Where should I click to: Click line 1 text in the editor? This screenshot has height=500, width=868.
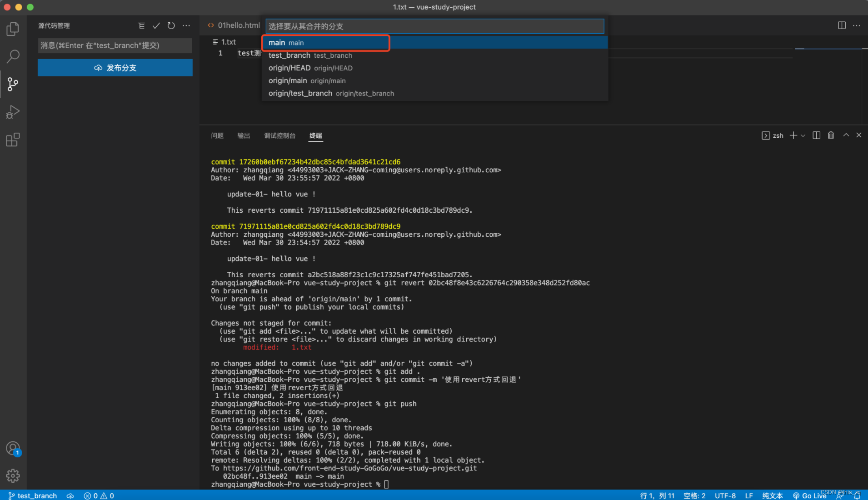[x=249, y=53]
